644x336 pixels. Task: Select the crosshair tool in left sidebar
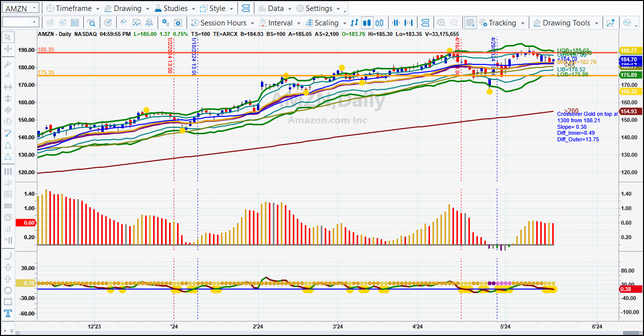(x=8, y=49)
